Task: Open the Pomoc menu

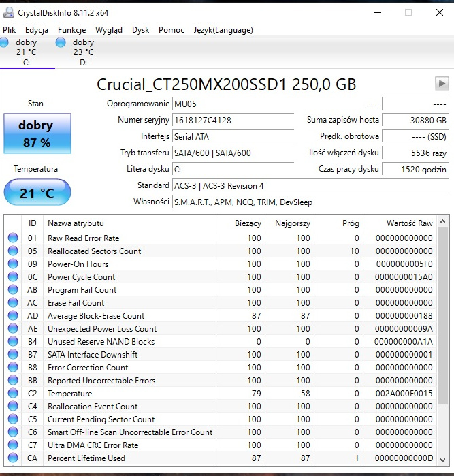Action: tap(171, 30)
